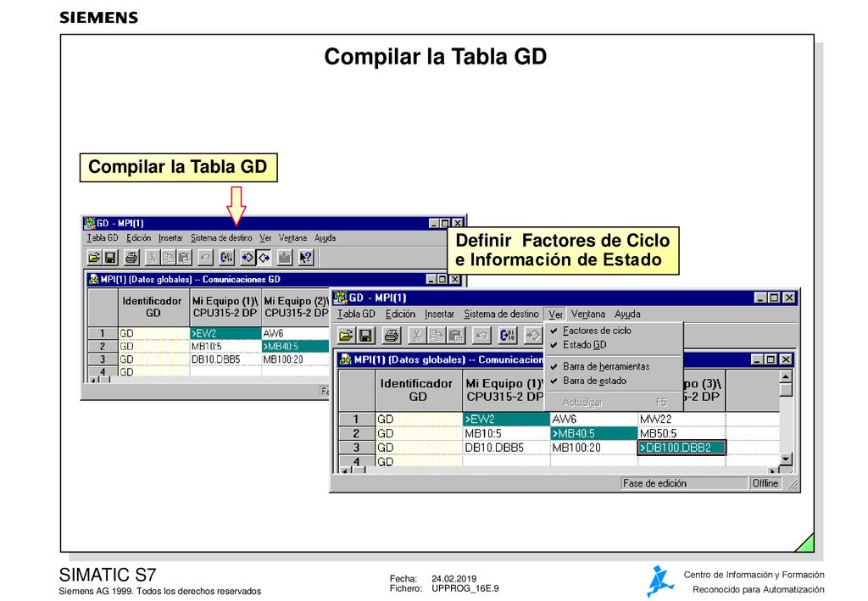868x601 pixels.
Task: Toggle Barra de estado in the Ver menu
Action: 614,381
